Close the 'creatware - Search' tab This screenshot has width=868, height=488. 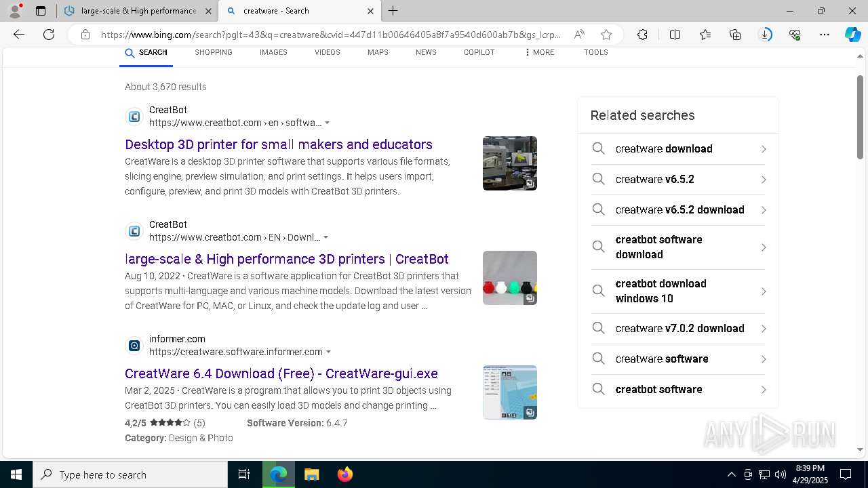(370, 11)
